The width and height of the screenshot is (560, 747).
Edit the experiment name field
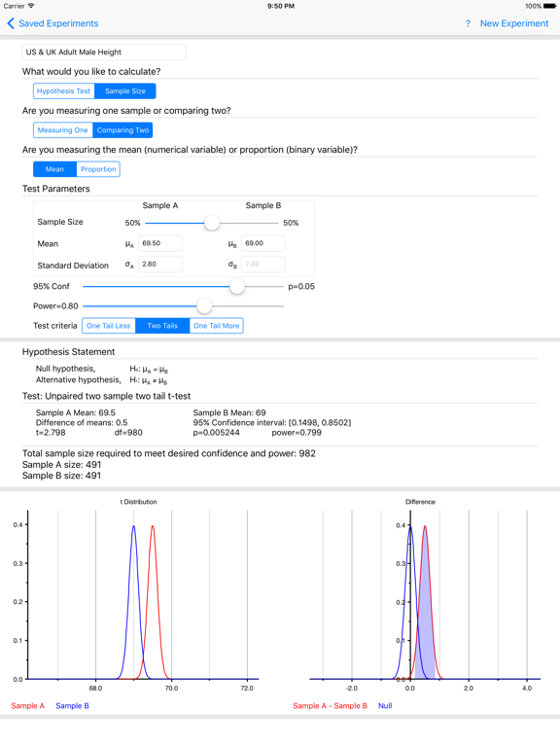(x=104, y=52)
